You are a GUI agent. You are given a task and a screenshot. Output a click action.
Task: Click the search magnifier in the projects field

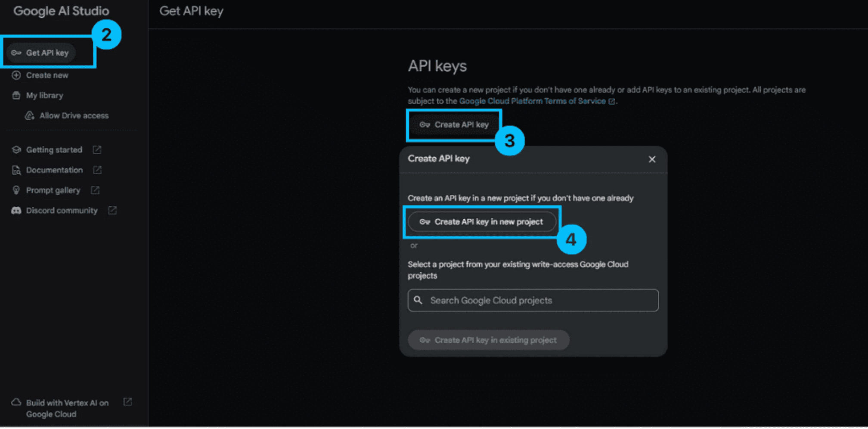[418, 300]
